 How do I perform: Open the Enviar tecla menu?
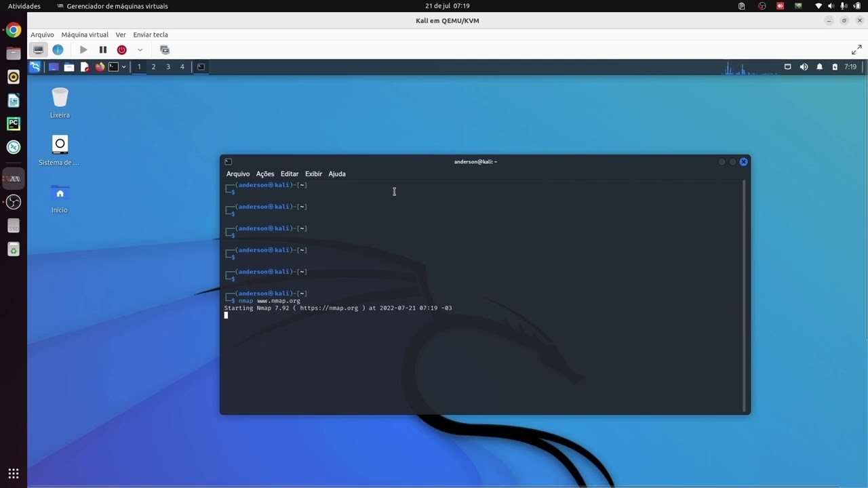click(151, 35)
